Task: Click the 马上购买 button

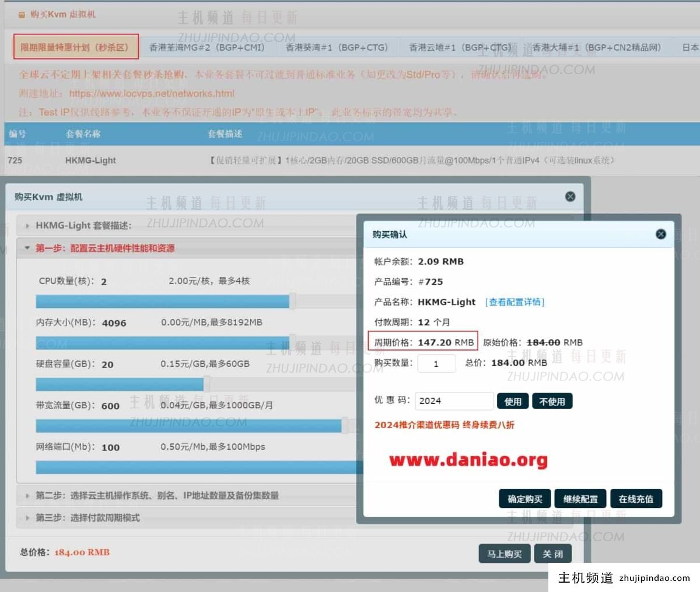Action: pos(504,554)
